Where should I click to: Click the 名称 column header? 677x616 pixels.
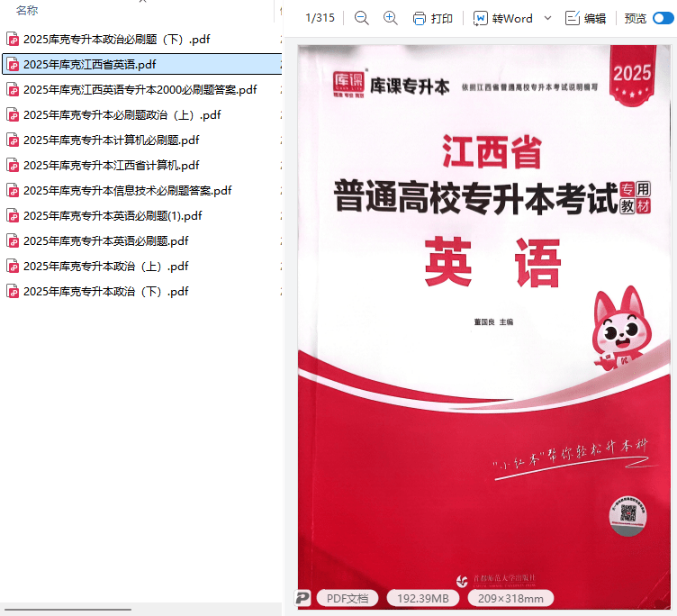tap(27, 10)
